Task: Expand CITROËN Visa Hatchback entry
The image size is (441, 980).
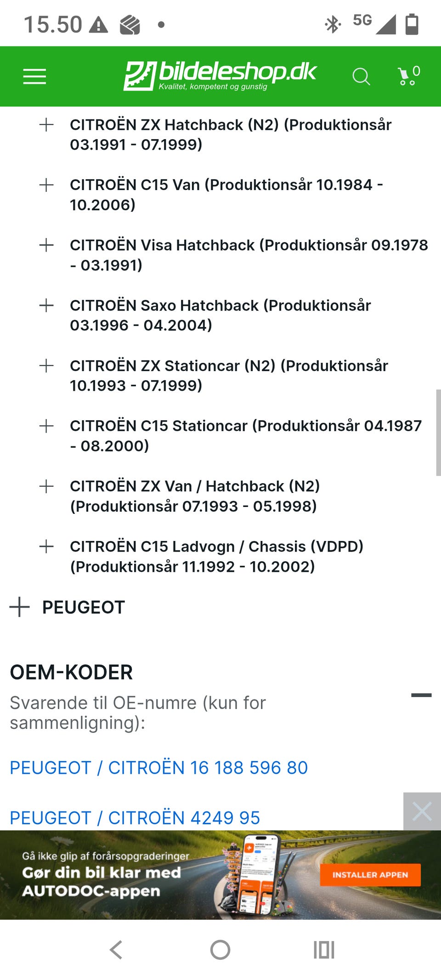Action: (46, 245)
